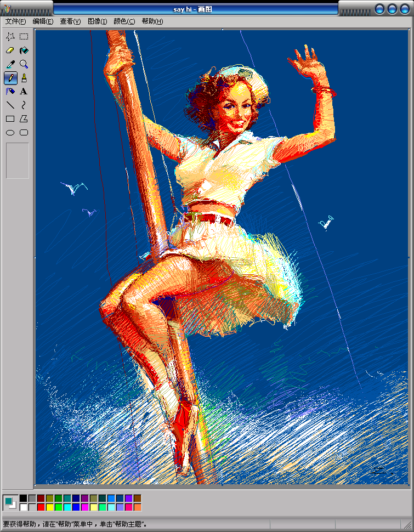Choose the Polygon shape tool
Screen dimensions: 414x532
24,119
